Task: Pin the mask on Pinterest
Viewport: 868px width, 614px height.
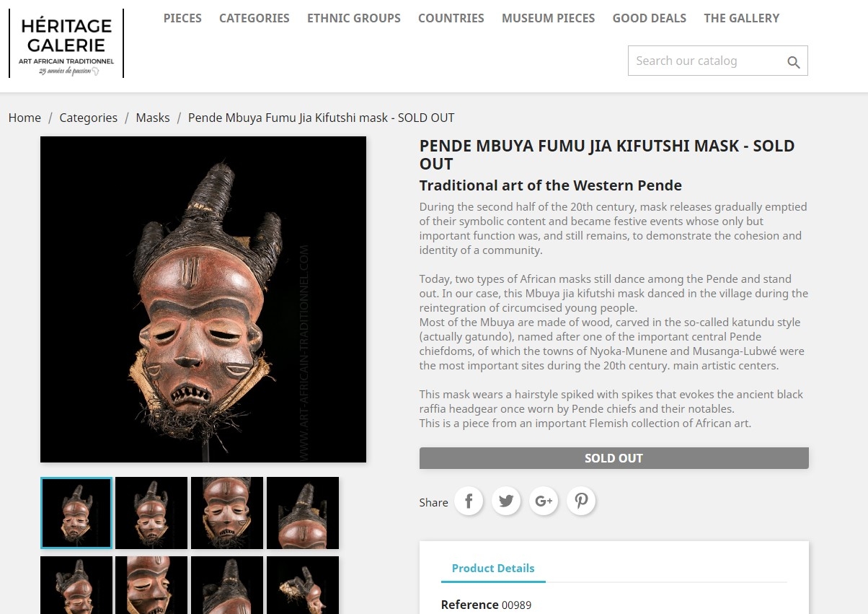Action: point(581,501)
